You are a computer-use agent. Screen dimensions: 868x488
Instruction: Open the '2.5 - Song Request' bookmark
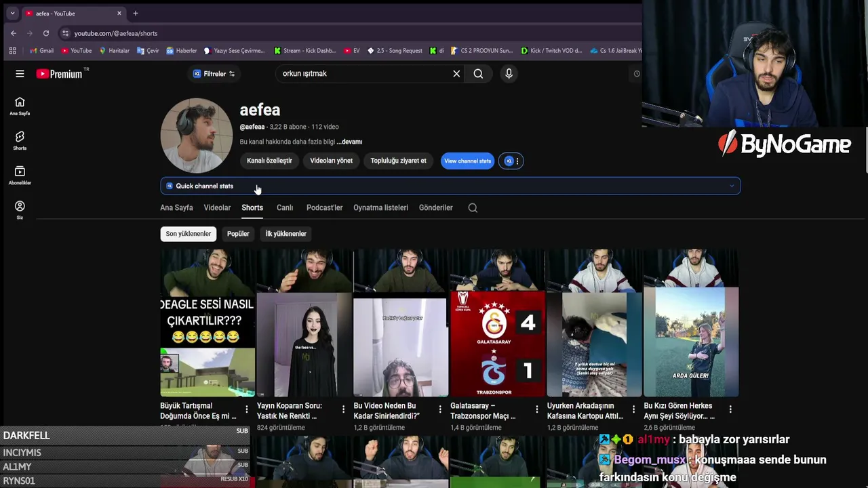coord(394,51)
